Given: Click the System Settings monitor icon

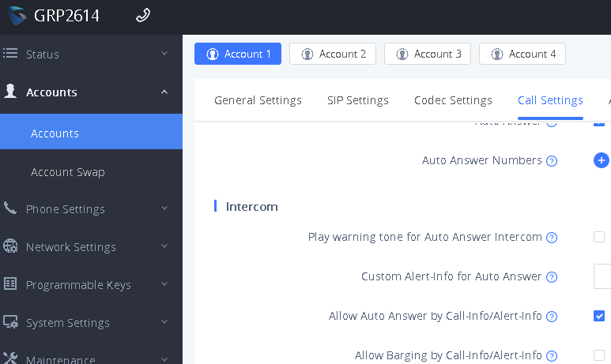Looking at the screenshot, I should click(10, 322).
